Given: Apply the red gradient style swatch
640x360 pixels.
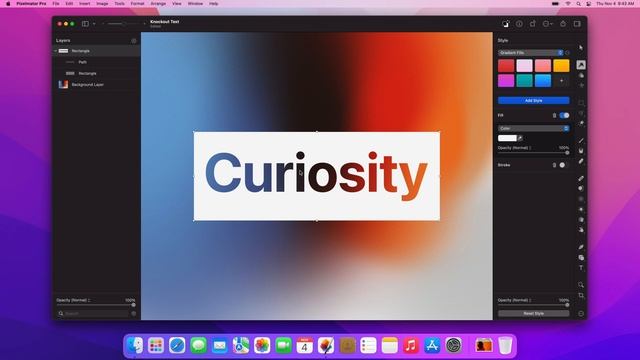Looking at the screenshot, I should click(506, 66).
